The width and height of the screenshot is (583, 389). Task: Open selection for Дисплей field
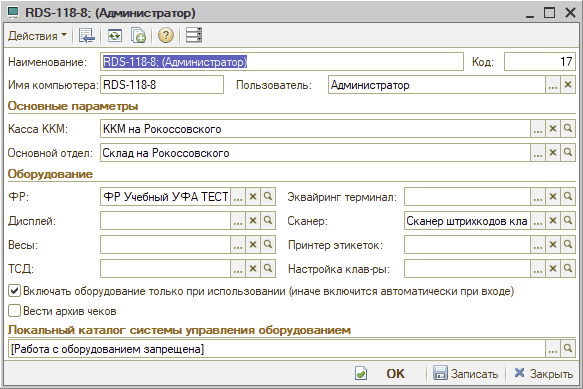pos(238,221)
